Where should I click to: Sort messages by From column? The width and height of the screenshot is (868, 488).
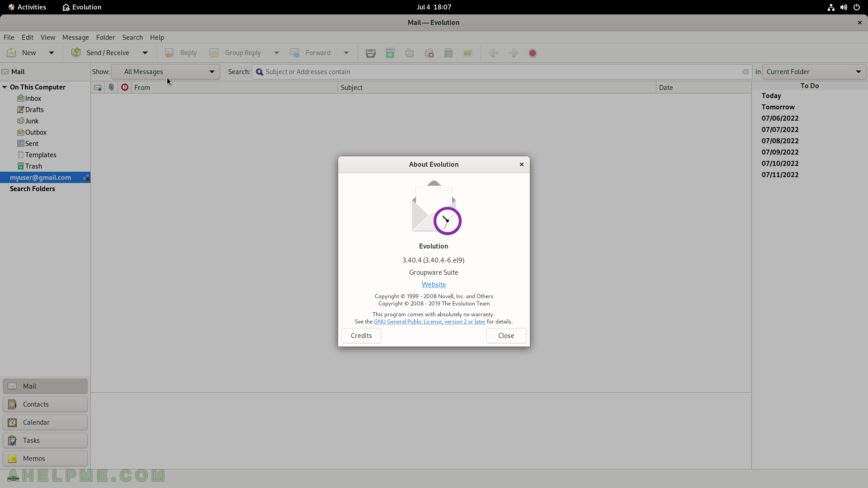[x=235, y=88]
